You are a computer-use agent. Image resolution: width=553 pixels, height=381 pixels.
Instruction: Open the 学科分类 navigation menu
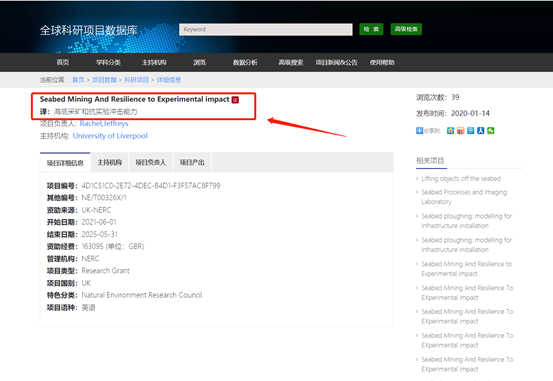pos(108,62)
